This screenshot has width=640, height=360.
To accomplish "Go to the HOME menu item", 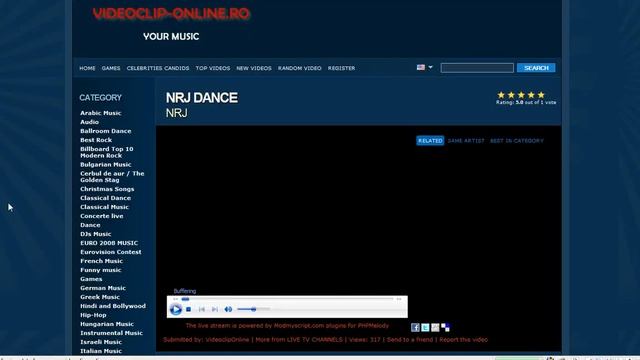I will pos(87,68).
